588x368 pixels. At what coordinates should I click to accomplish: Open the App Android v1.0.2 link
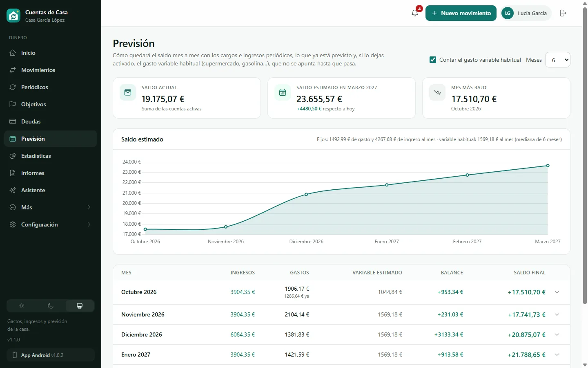coord(51,355)
